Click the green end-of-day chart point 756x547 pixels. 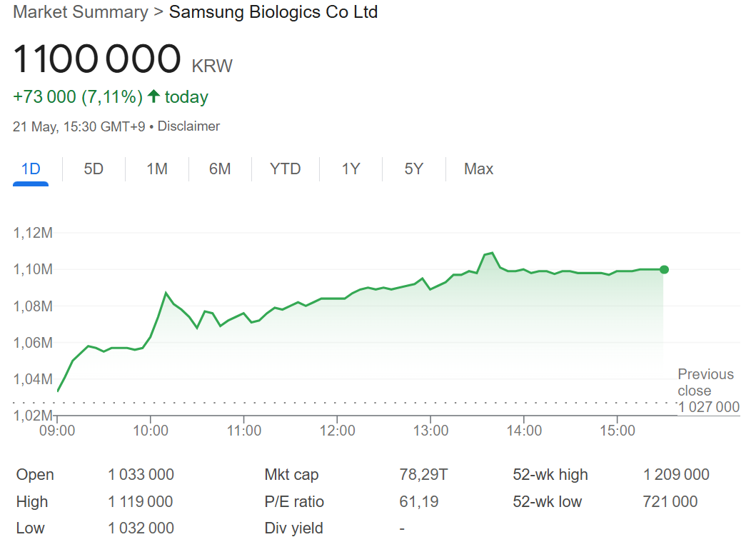tap(664, 270)
